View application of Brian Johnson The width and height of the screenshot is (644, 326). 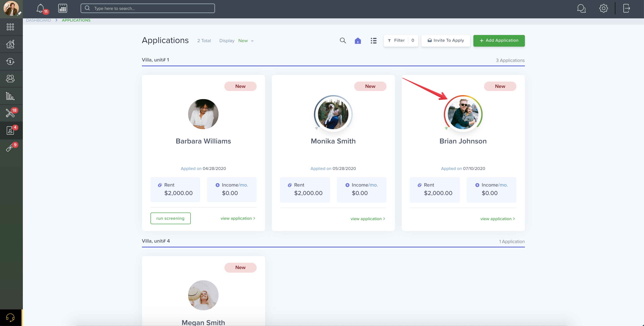coord(498,219)
